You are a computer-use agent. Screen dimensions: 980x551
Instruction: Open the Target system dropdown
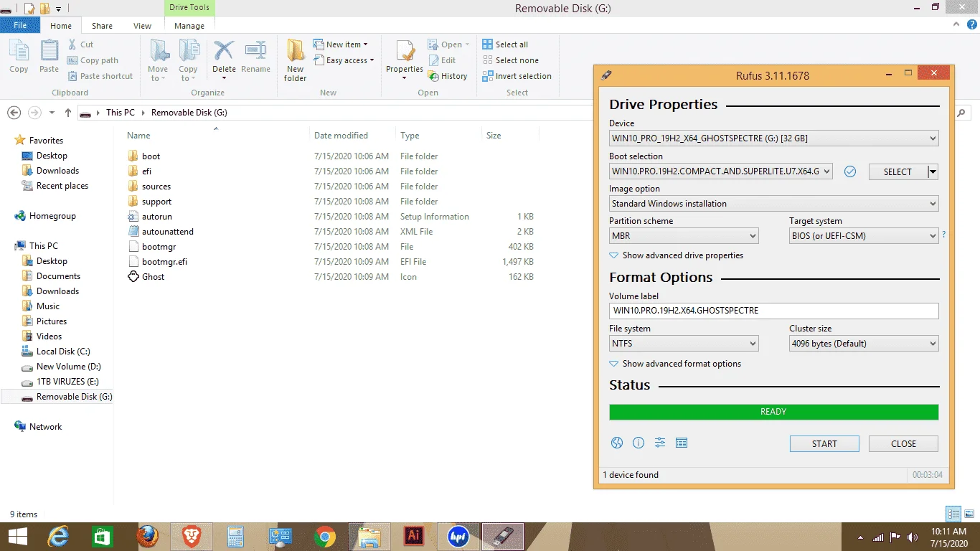(x=864, y=236)
